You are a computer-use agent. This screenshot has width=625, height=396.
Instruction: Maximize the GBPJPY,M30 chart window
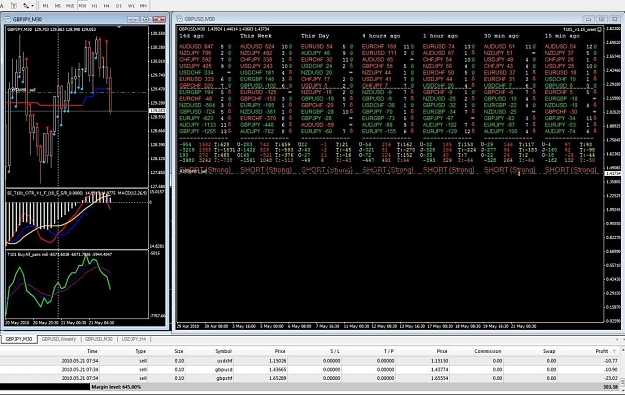[146, 19]
